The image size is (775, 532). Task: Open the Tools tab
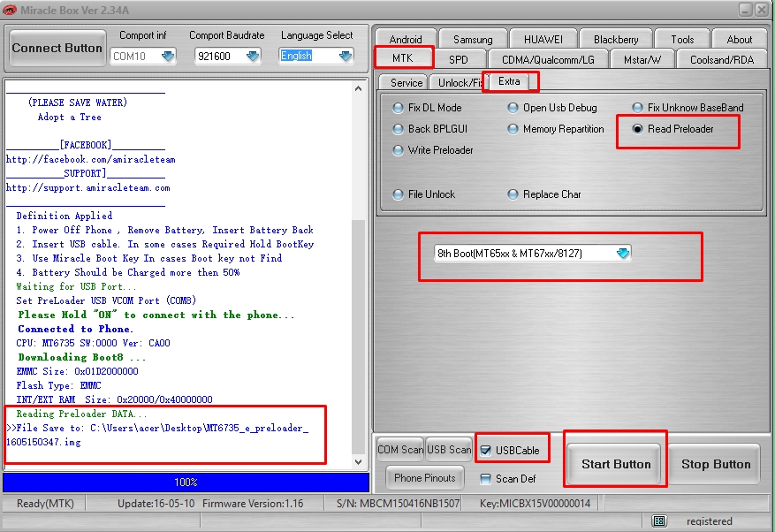pyautogui.click(x=682, y=39)
